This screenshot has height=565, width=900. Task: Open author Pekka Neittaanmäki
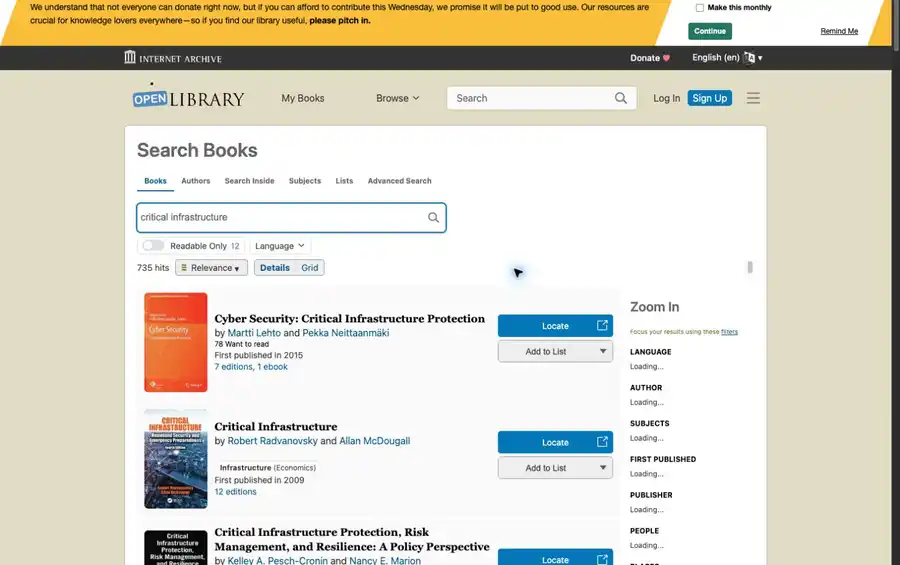pos(346,333)
